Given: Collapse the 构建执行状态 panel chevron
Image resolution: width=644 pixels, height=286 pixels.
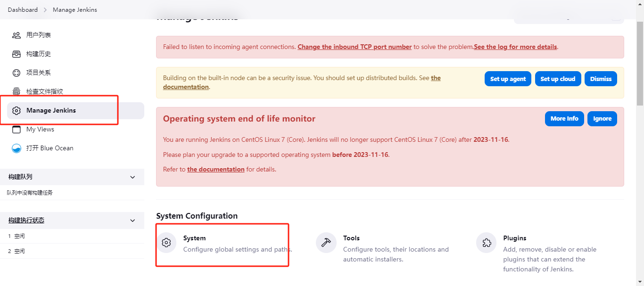Looking at the screenshot, I should pos(132,221).
